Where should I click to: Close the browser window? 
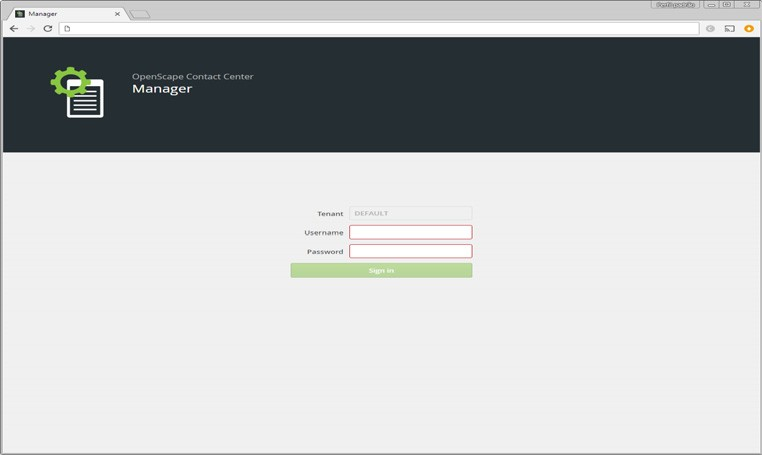coord(747,4)
